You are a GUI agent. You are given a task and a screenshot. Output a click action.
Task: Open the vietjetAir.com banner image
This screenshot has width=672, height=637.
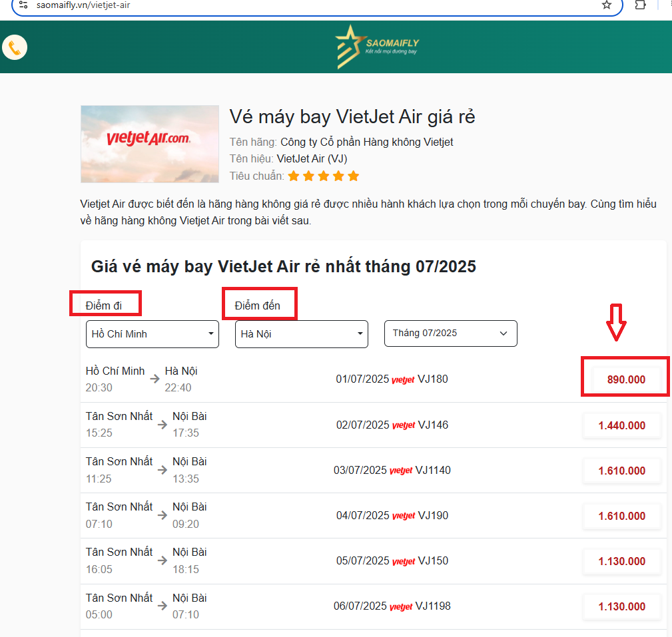[150, 144]
